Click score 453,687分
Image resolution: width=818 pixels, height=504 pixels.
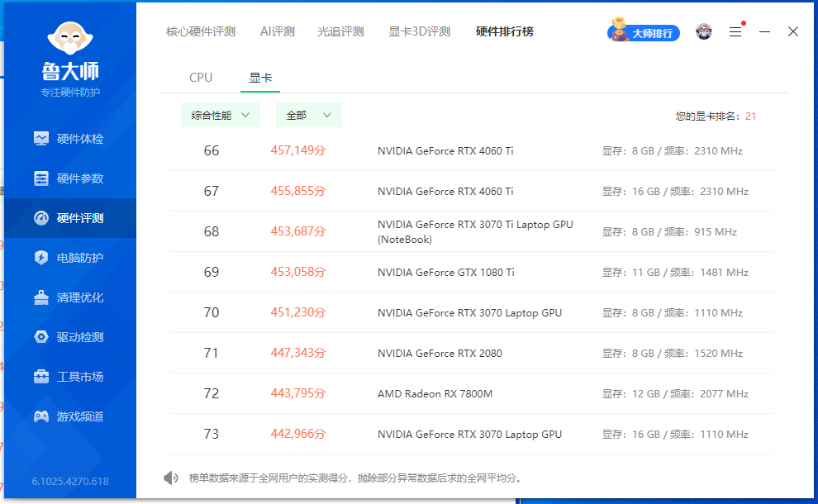(x=298, y=231)
